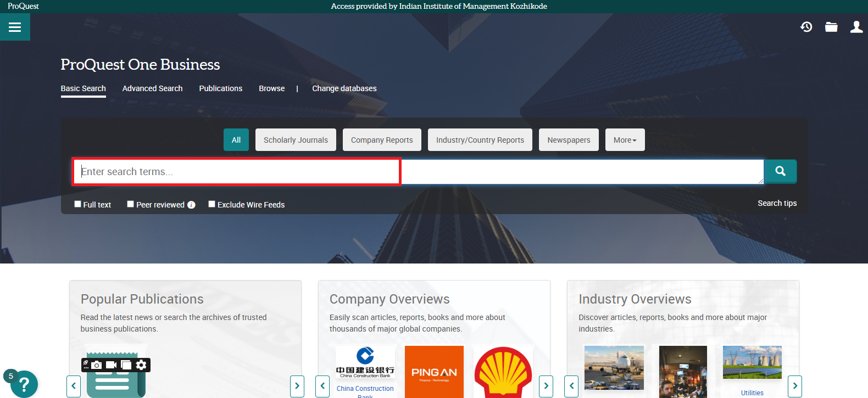The width and height of the screenshot is (868, 398).
Task: Click the magnifying glass search button
Action: pyautogui.click(x=780, y=172)
